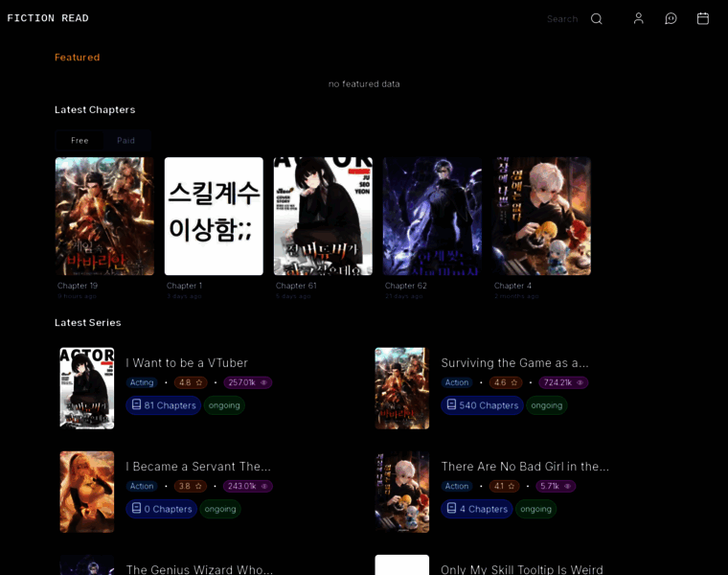
Task: Click the Action tag on No Bad Girl
Action: pyautogui.click(x=457, y=486)
